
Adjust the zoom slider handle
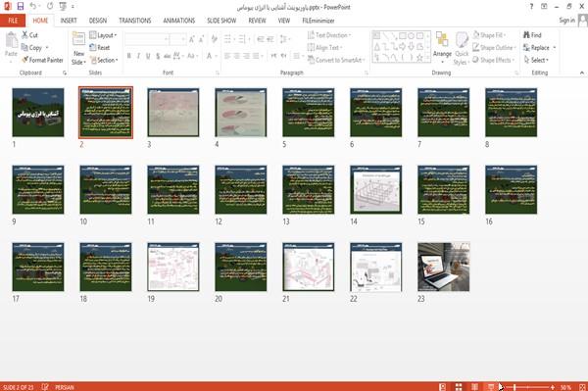pos(514,387)
